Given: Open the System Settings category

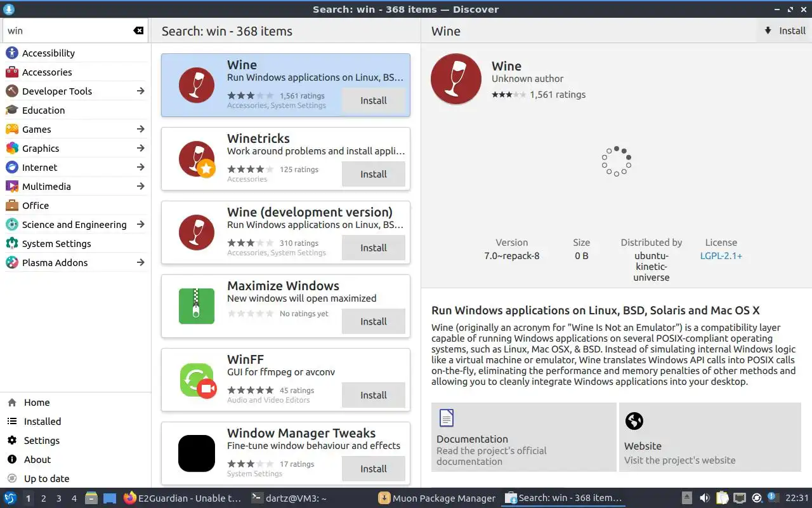Looking at the screenshot, I should click(x=75, y=244).
